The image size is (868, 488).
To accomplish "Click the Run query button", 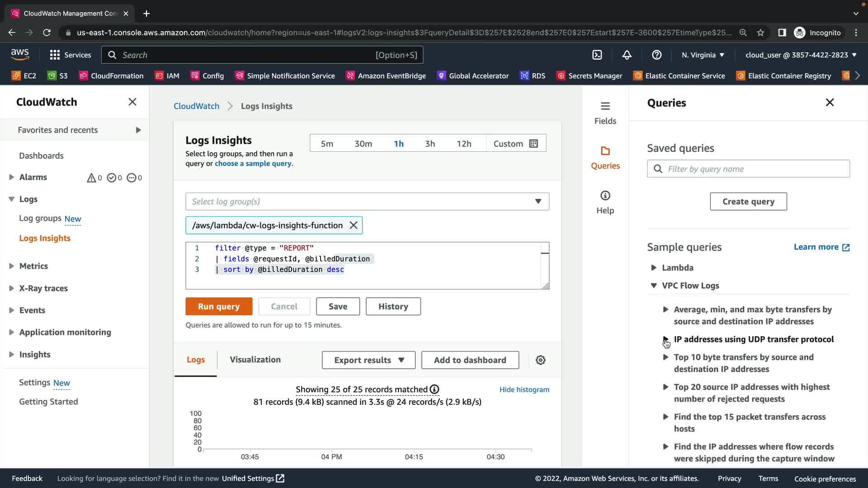I will pyautogui.click(x=219, y=306).
